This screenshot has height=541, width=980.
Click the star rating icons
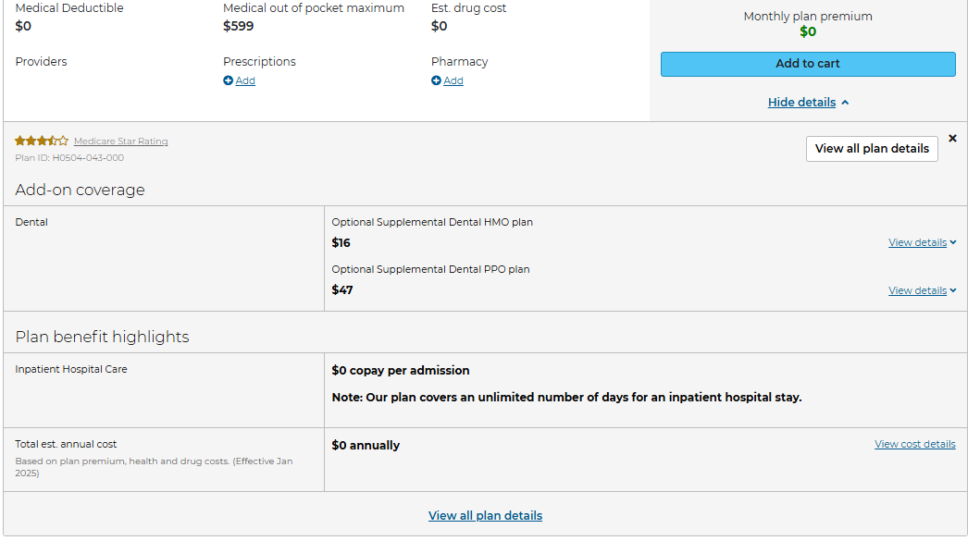(42, 141)
